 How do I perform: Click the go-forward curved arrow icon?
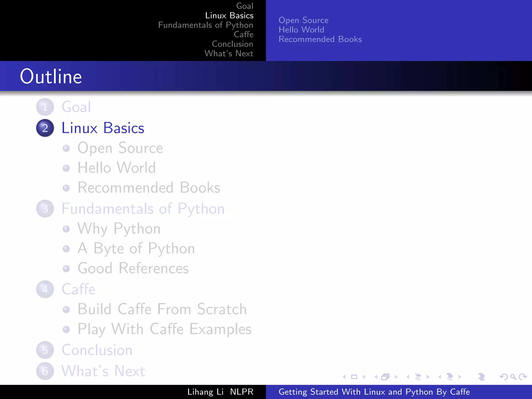(x=523, y=377)
